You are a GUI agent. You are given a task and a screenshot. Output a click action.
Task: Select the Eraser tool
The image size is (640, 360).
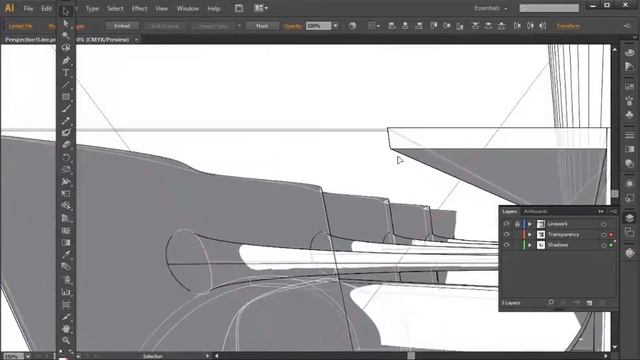[66, 145]
